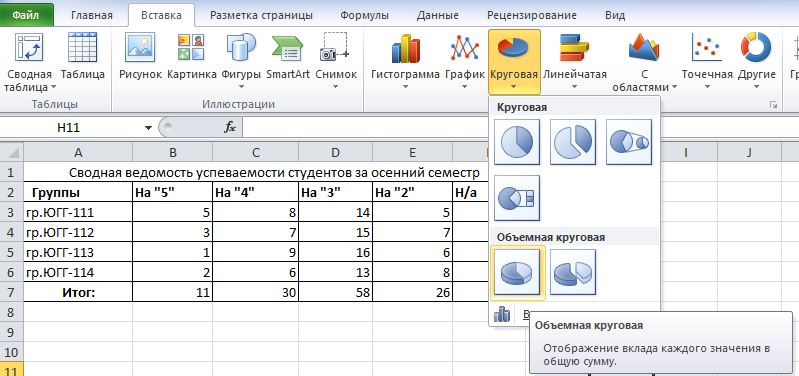Switch to the Разметка страницы tab
This screenshot has height=376, width=799.
[x=261, y=15]
